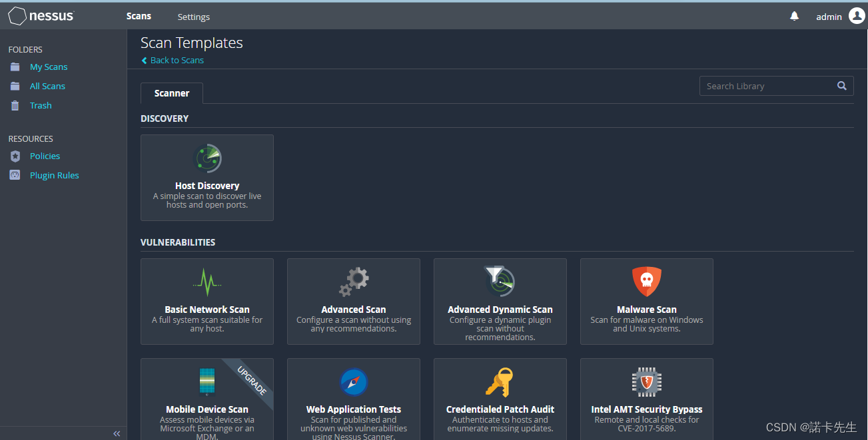Click the My Scans folder icon
Viewport: 868px width, 440px height.
click(15, 67)
